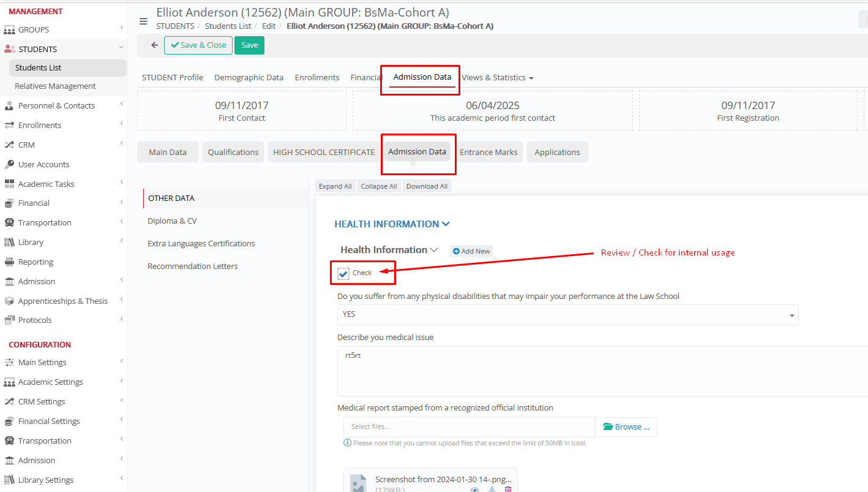Viewport: 868px width, 492px height.
Task: Click the Library books icon in Management
Action: click(9, 243)
